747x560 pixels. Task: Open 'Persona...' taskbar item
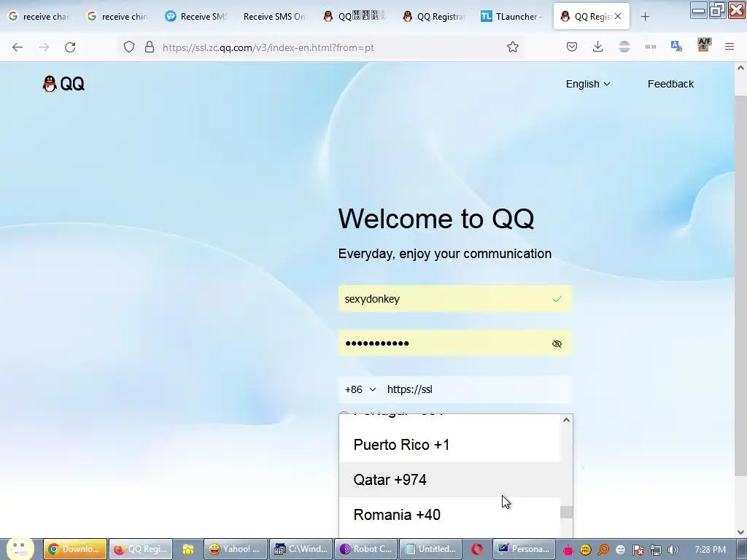pyautogui.click(x=525, y=549)
